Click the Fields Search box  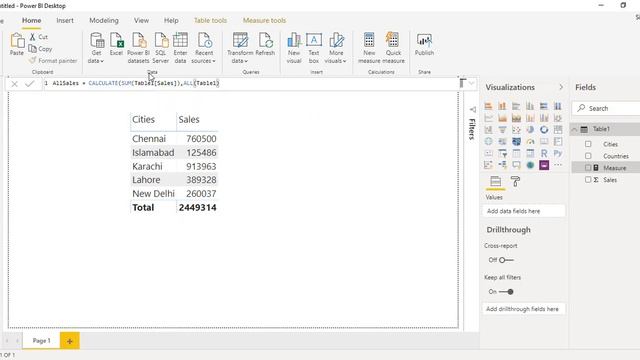click(x=607, y=109)
